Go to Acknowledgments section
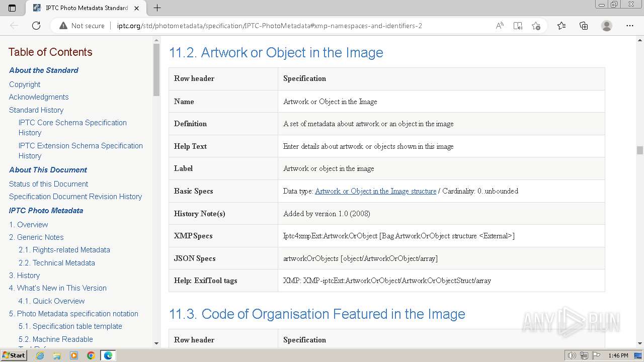This screenshot has height=362, width=644. [39, 97]
